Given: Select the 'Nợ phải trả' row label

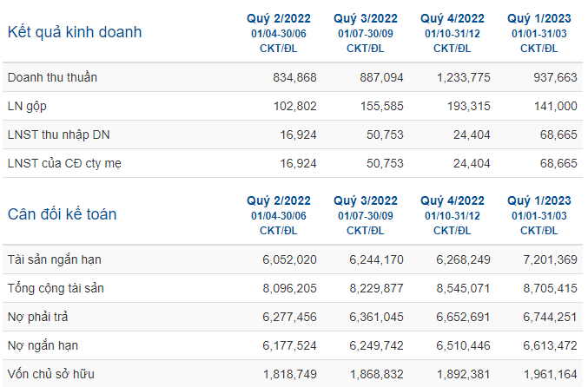Looking at the screenshot, I should (38, 317).
